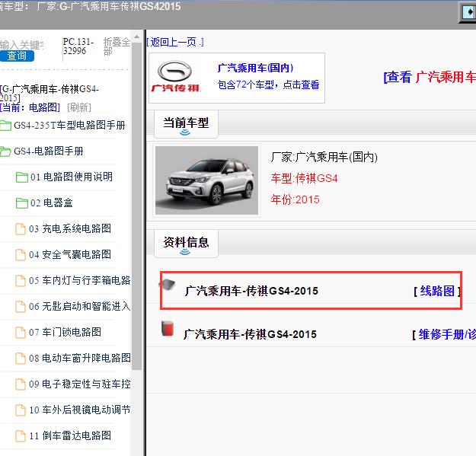The width and height of the screenshot is (476, 456).
Task: Click the file icon of 09 电子稳定性
Action: (21, 384)
